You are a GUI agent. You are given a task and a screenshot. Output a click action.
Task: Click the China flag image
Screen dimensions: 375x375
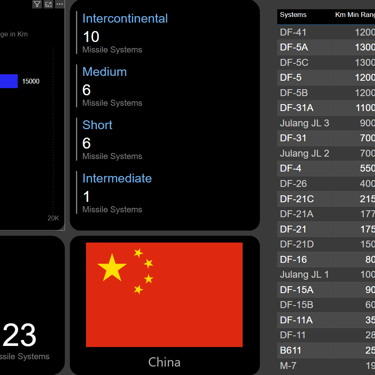click(x=164, y=295)
